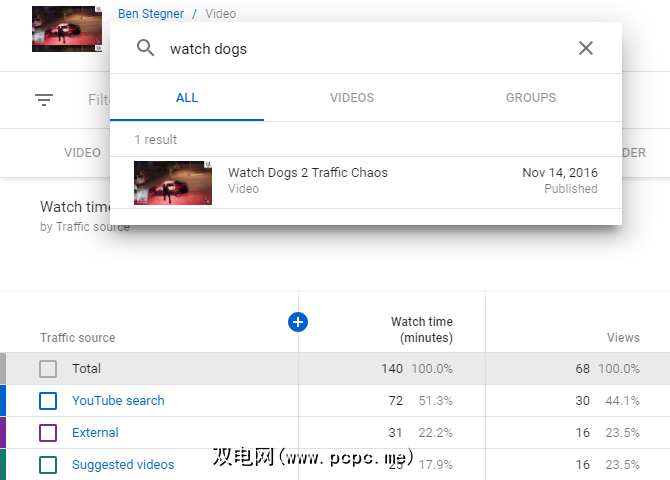Viewport: 670px width, 480px height.
Task: Toggle the External row checkbox
Action: pyautogui.click(x=48, y=433)
